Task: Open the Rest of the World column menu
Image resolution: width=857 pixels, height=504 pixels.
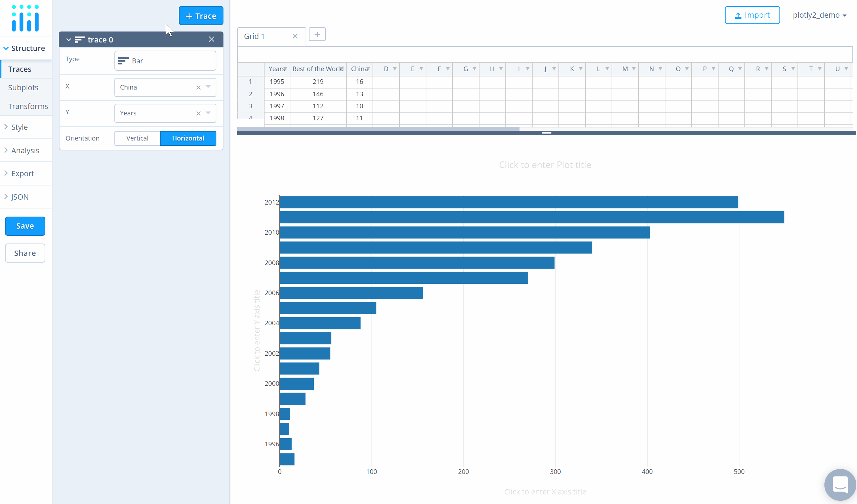Action: pyautogui.click(x=342, y=69)
